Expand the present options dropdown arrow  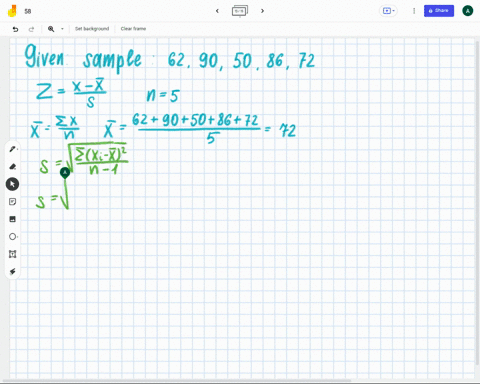[x=394, y=11]
